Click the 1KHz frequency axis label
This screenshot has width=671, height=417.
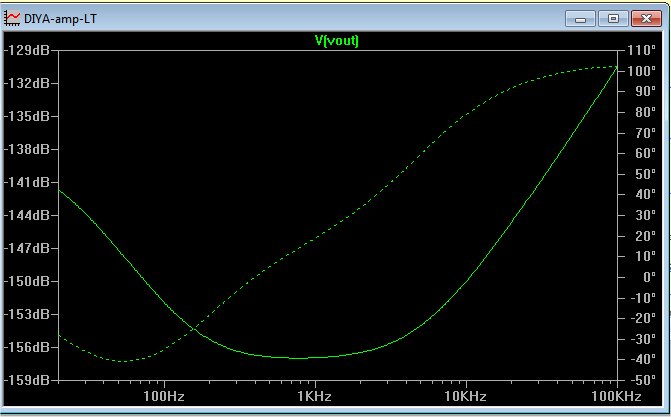click(x=315, y=396)
